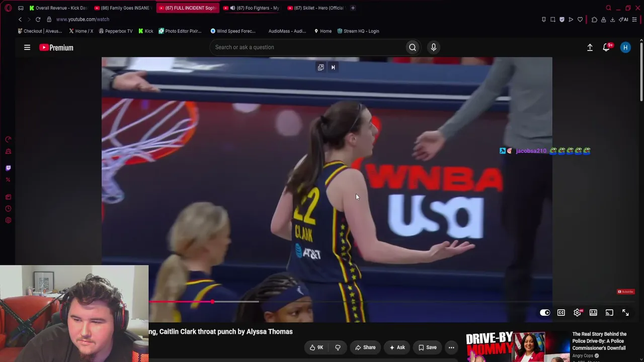The image size is (644, 362).
Task: Switch to Family Goes INSANE tab
Action: 123,8
